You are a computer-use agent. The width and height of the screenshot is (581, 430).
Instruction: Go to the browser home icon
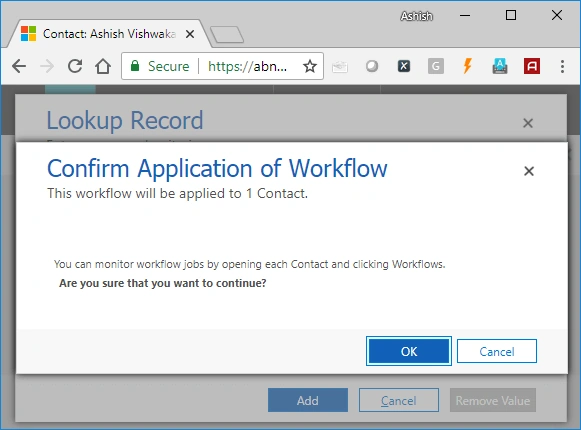[x=103, y=66]
